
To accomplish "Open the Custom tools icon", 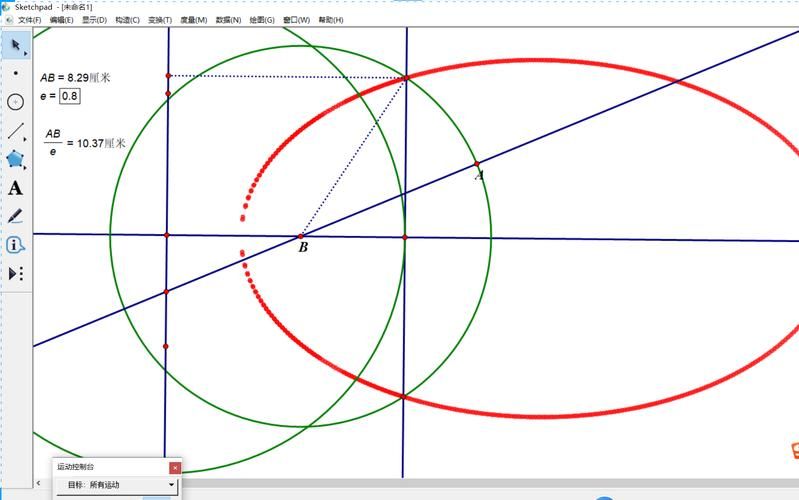I will [15, 274].
